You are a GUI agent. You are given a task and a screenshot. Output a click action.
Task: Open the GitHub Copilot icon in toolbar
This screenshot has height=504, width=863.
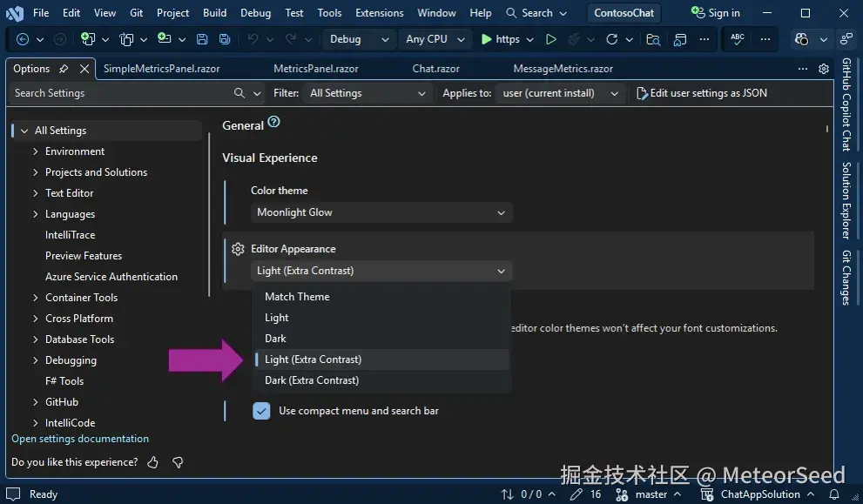click(x=802, y=39)
